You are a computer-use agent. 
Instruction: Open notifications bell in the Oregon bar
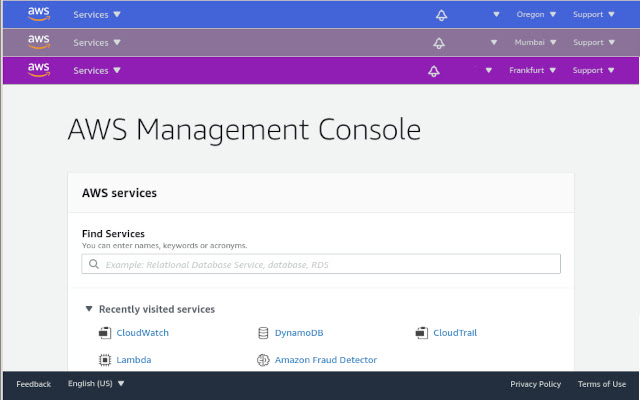click(x=441, y=15)
